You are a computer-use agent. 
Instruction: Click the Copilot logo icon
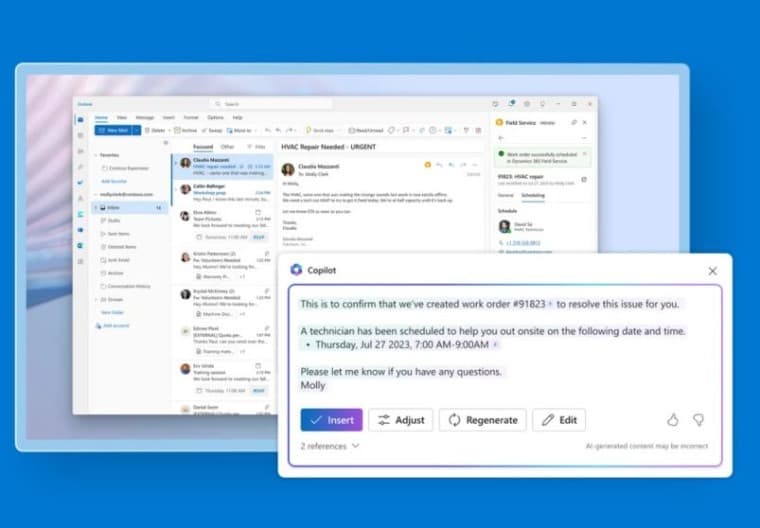point(296,270)
